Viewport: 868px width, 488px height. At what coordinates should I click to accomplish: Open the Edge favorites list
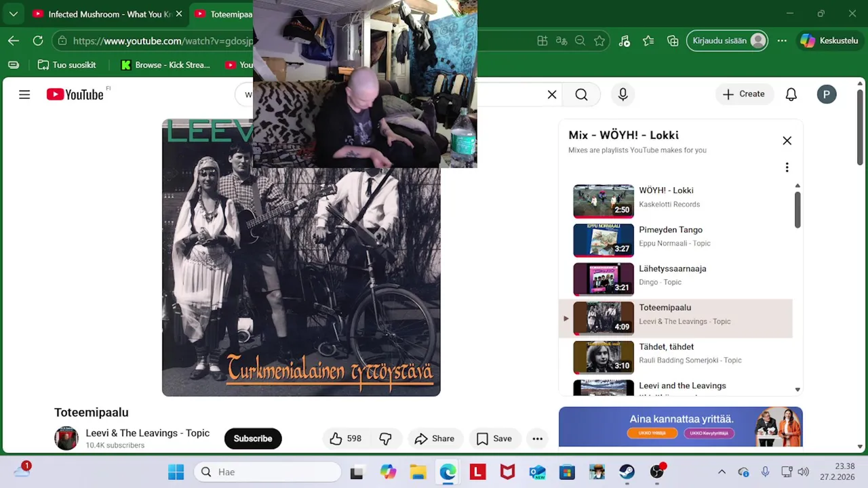coord(648,41)
